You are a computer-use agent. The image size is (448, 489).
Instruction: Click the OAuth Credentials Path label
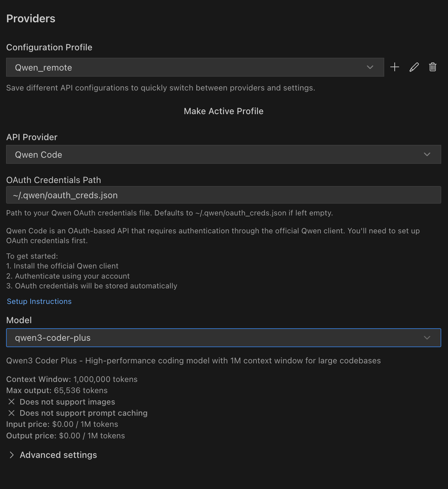54,180
